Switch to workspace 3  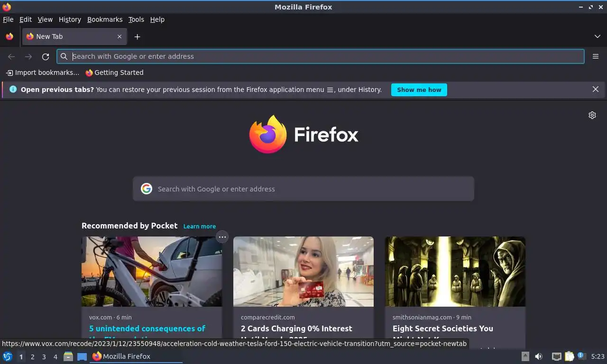(44, 357)
